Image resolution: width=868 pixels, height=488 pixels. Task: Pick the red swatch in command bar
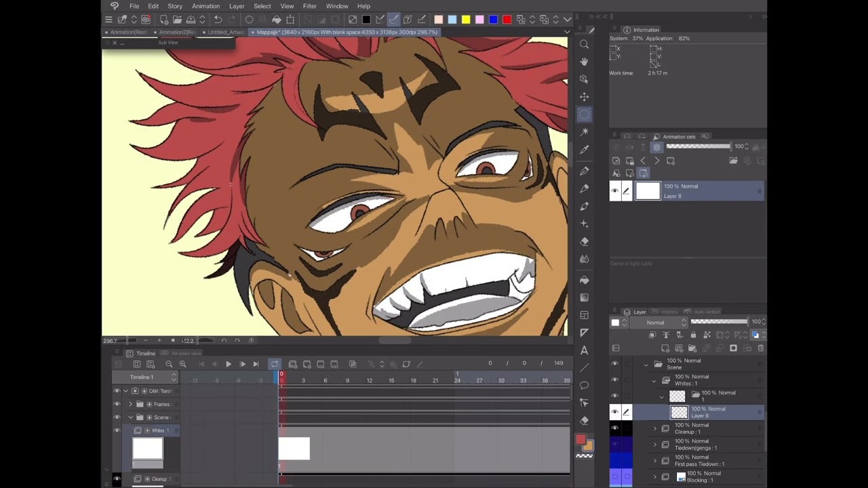coord(507,20)
